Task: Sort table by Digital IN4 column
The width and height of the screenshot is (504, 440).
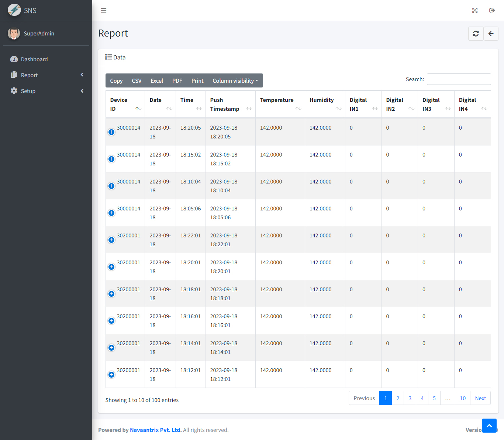Action: pyautogui.click(x=473, y=104)
